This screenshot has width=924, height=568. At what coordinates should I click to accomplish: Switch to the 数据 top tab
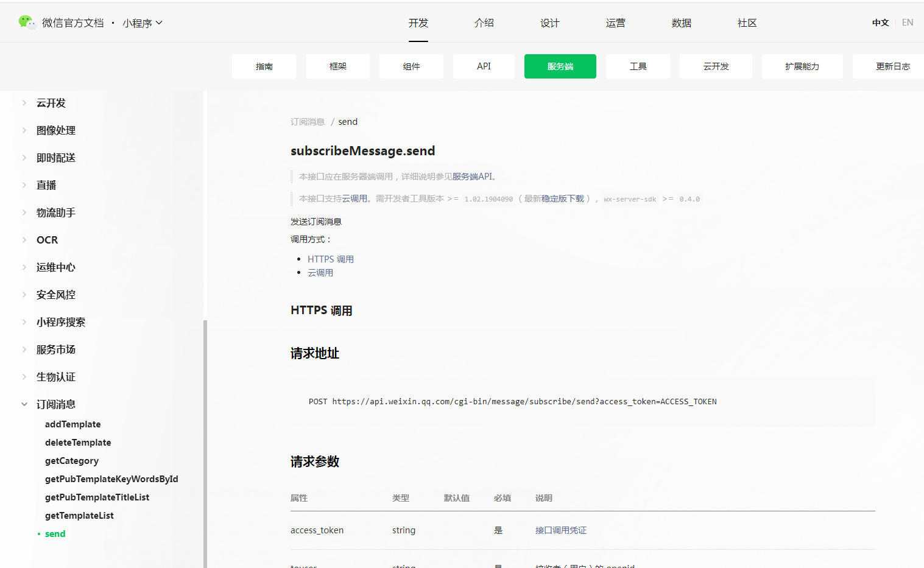tap(682, 23)
